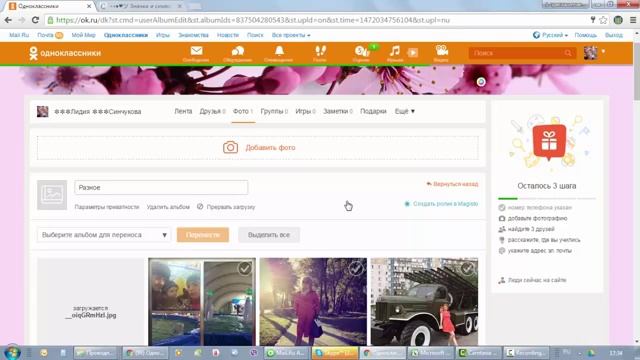Open Notifications bell icon
This screenshot has width=640, height=360.
[279, 51]
